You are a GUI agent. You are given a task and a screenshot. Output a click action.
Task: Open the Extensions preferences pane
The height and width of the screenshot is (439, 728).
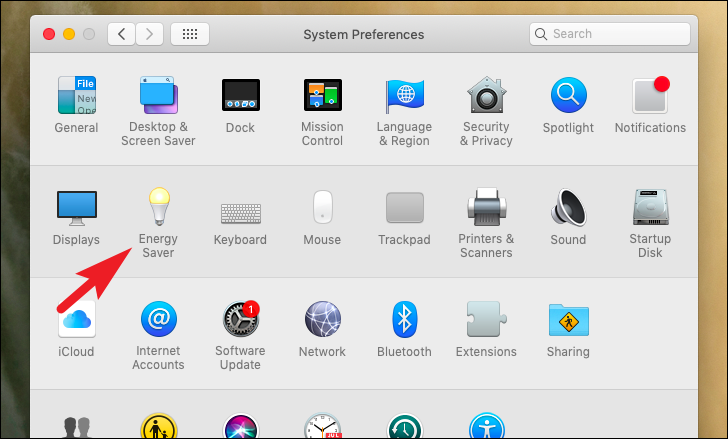pos(486,319)
